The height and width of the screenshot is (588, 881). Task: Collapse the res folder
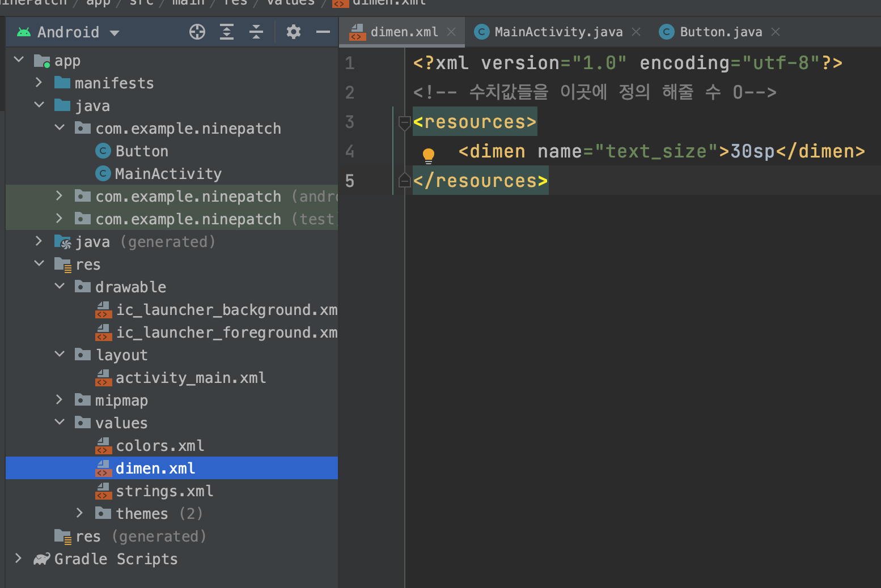[39, 263]
